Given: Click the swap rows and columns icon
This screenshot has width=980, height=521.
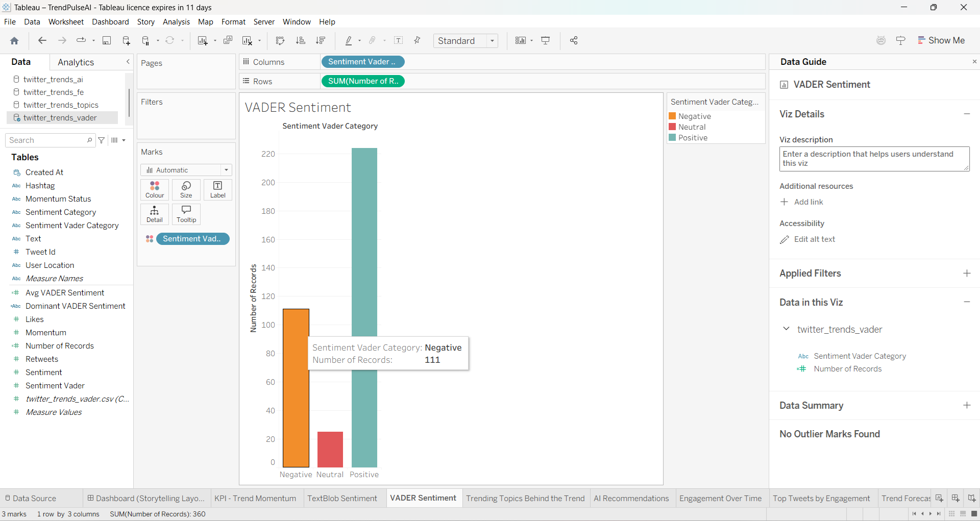Looking at the screenshot, I should 280,40.
